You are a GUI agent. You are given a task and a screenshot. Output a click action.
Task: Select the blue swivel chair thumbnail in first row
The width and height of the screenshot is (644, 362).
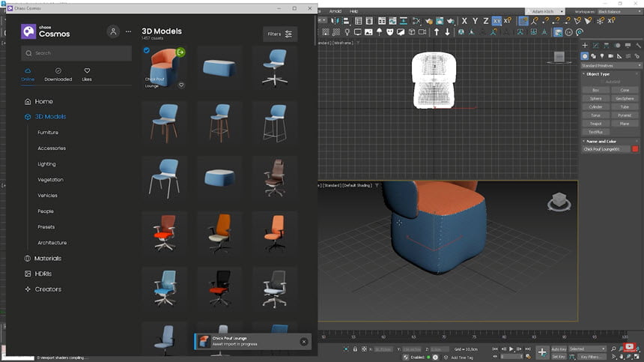[x=274, y=67]
